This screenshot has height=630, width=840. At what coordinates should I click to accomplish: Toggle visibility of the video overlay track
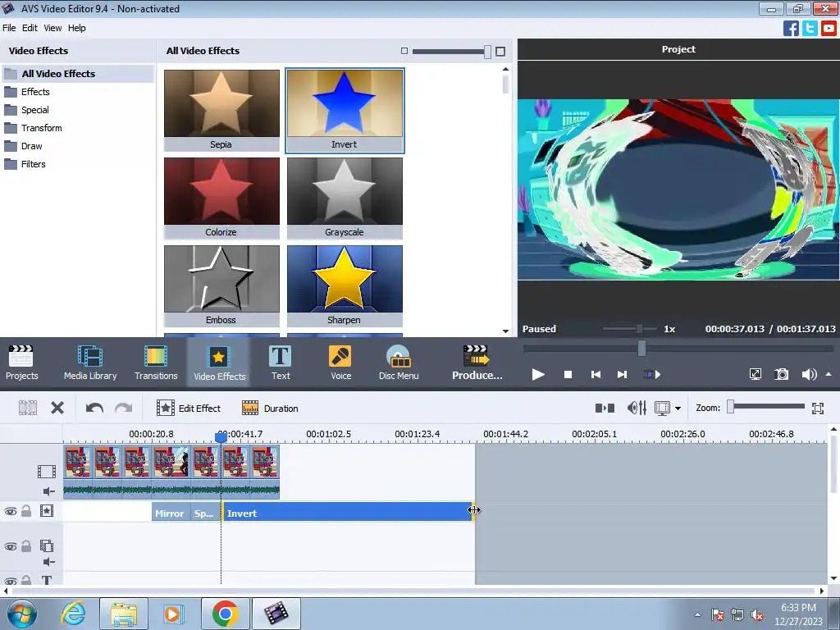click(x=10, y=547)
